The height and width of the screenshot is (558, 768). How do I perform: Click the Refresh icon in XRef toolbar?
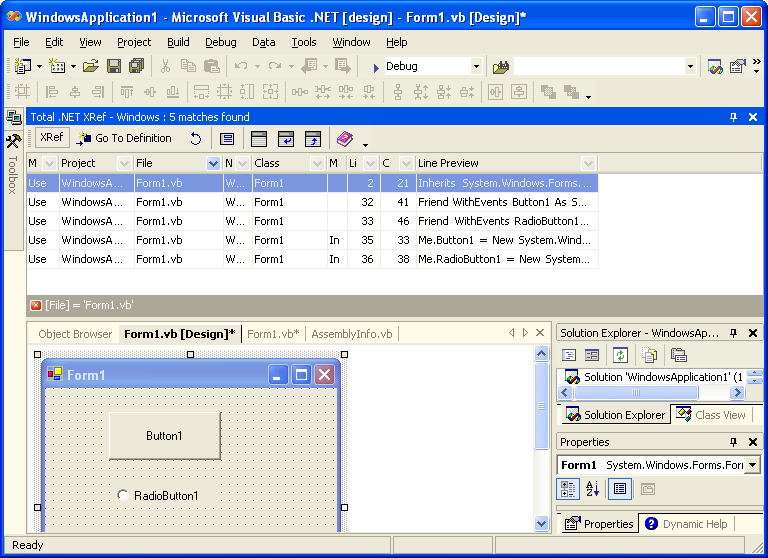pyautogui.click(x=195, y=139)
